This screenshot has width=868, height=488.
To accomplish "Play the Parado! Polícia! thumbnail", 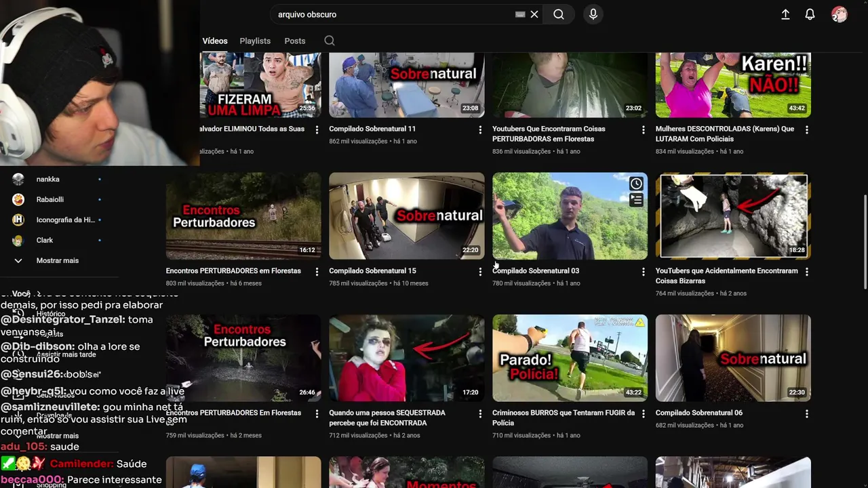I will pyautogui.click(x=570, y=358).
